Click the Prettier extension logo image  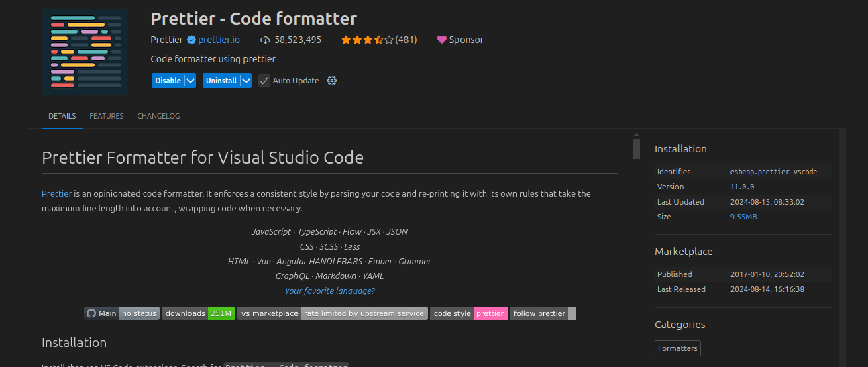[85, 52]
